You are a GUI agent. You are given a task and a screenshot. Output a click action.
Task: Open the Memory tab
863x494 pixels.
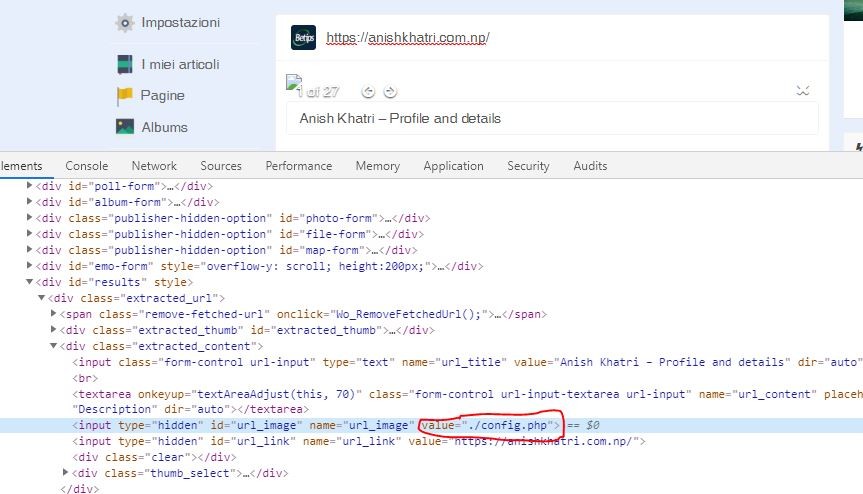(378, 166)
